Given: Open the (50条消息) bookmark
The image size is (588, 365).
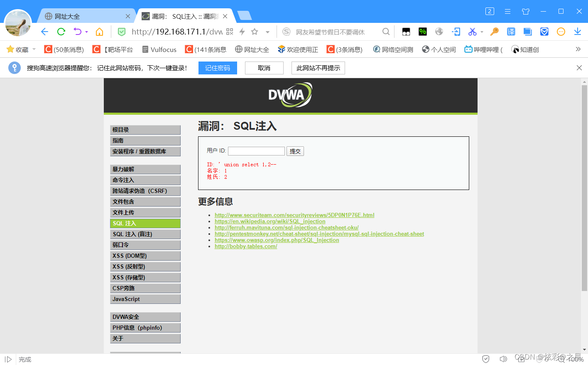Looking at the screenshot, I should tap(64, 49).
